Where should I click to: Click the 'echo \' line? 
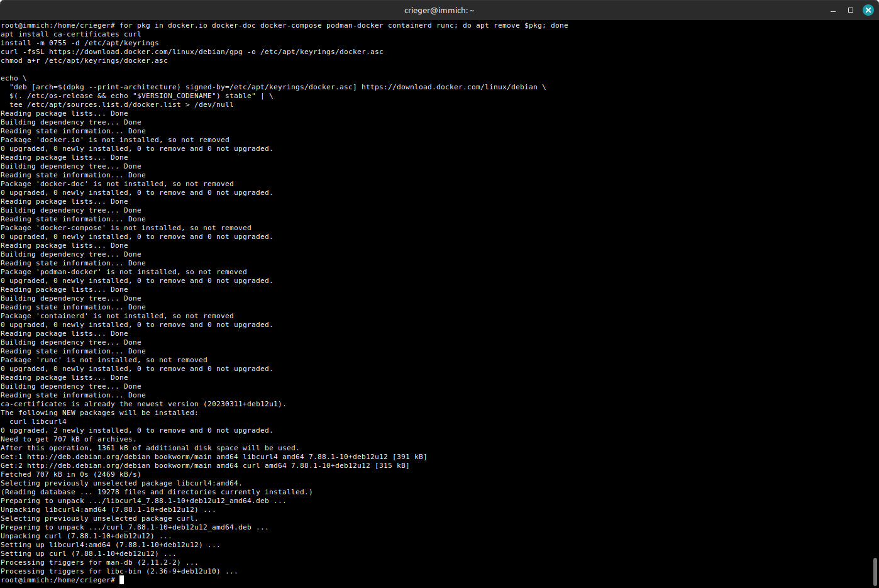point(14,78)
